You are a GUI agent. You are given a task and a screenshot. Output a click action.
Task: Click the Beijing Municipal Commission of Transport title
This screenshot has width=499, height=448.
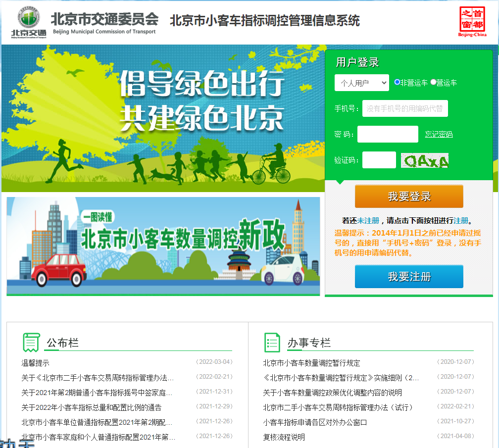tap(104, 20)
